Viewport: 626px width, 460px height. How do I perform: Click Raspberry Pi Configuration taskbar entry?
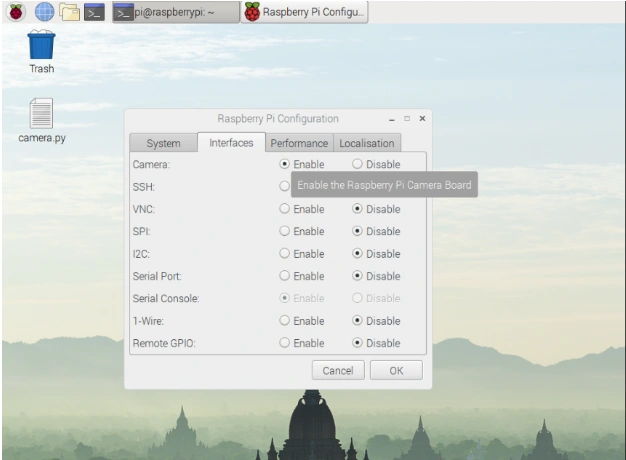[x=305, y=12]
